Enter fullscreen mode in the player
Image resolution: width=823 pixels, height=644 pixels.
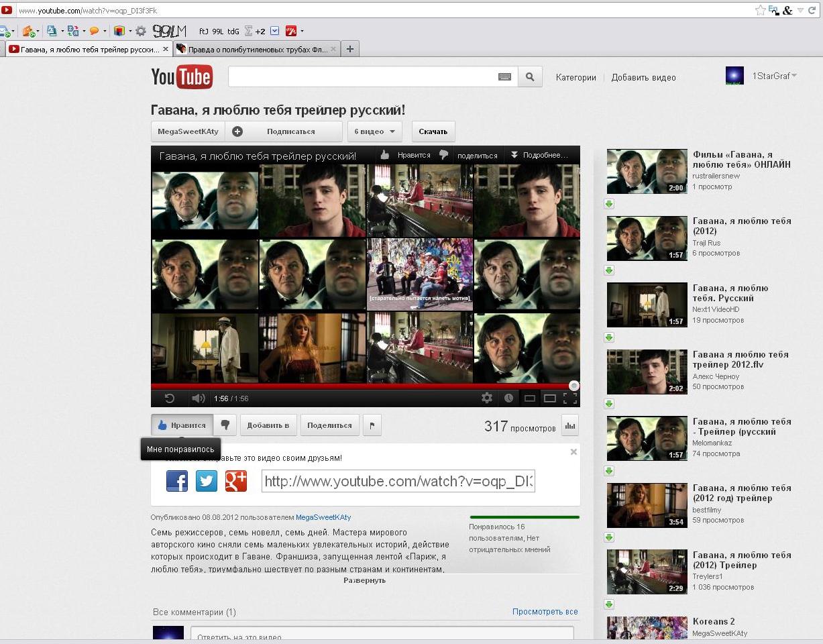click(x=570, y=398)
